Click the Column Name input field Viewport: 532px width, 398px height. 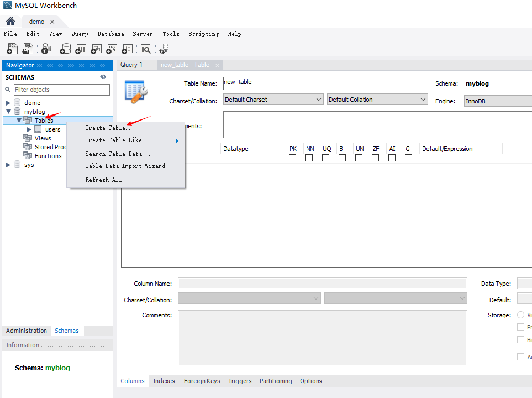(322, 283)
